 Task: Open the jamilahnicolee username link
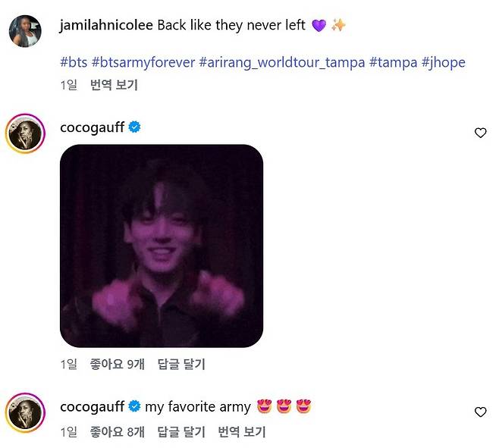coord(106,25)
